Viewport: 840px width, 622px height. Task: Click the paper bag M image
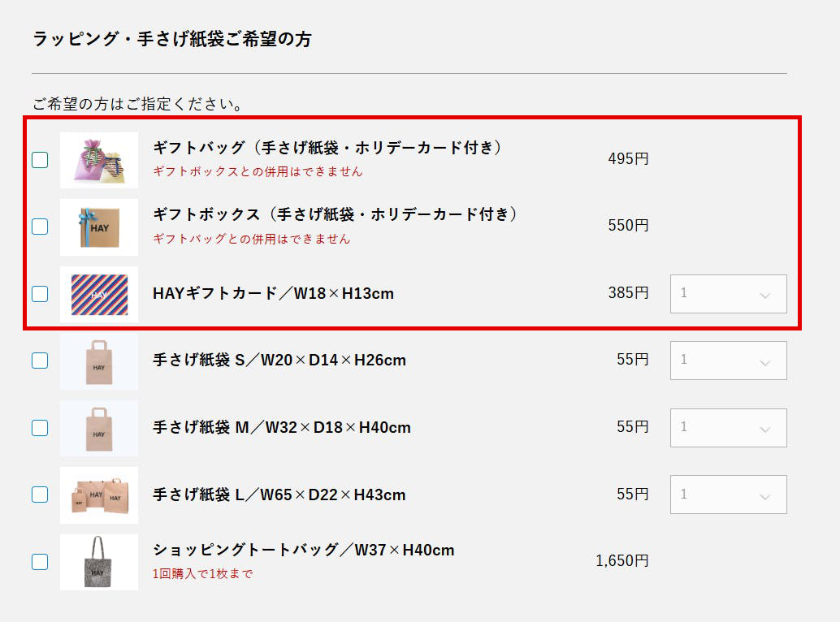coord(99,428)
